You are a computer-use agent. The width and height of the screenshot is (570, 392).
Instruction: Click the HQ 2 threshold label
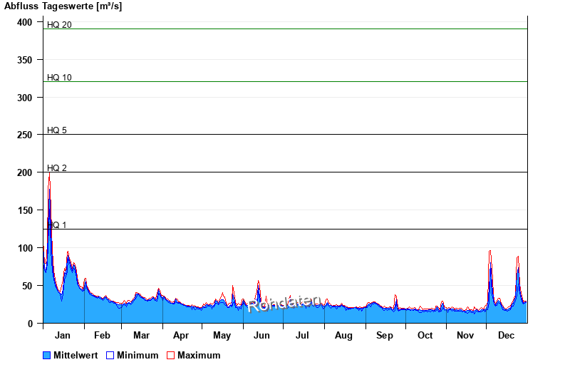(57, 168)
